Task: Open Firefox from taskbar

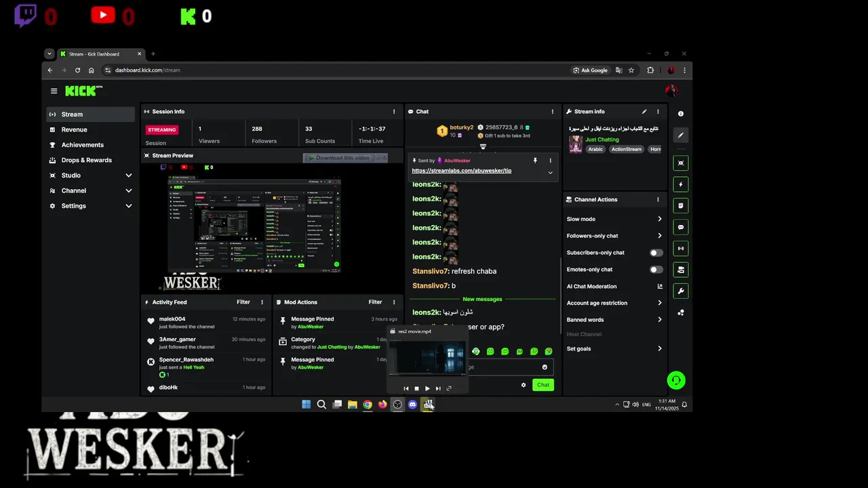Action: (382, 405)
